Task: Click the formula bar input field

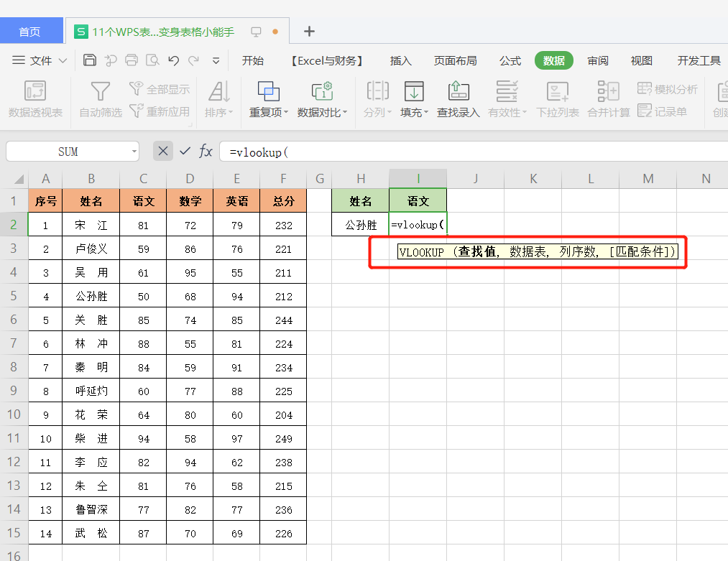Action: pos(474,152)
